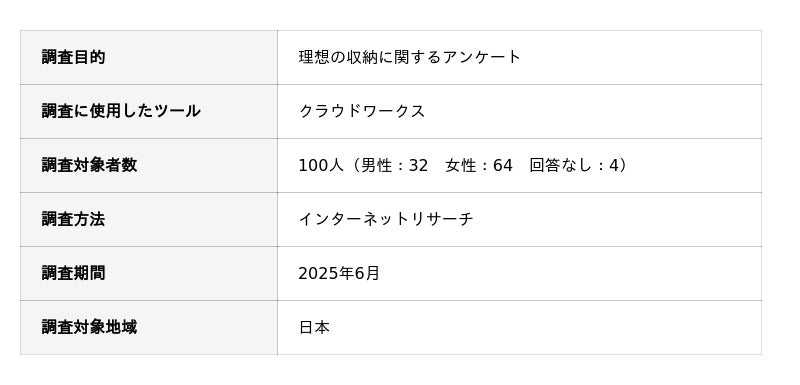This screenshot has width=800, height=385.
Task: Click blank area right of アンケート text
Action: click(642, 57)
